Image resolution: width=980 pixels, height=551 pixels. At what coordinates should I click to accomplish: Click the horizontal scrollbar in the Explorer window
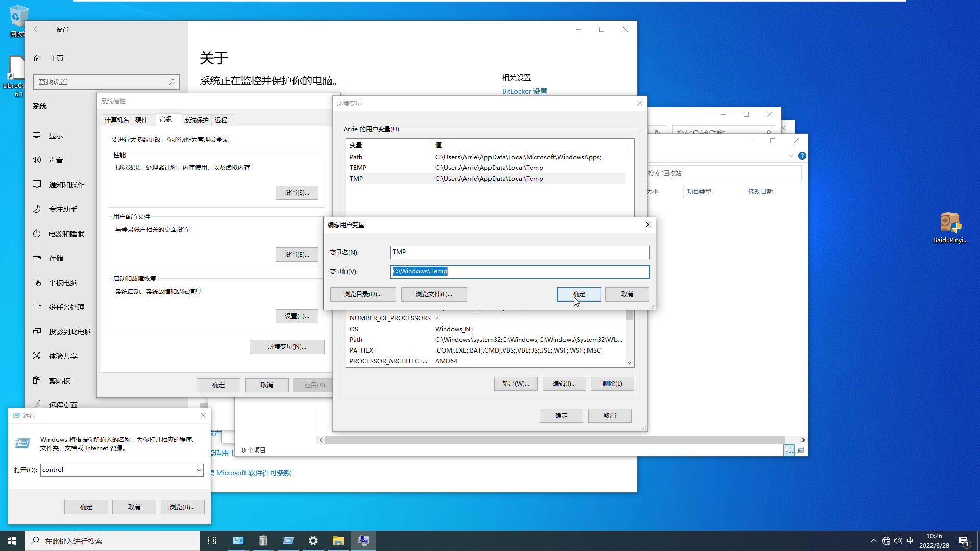tap(555, 440)
